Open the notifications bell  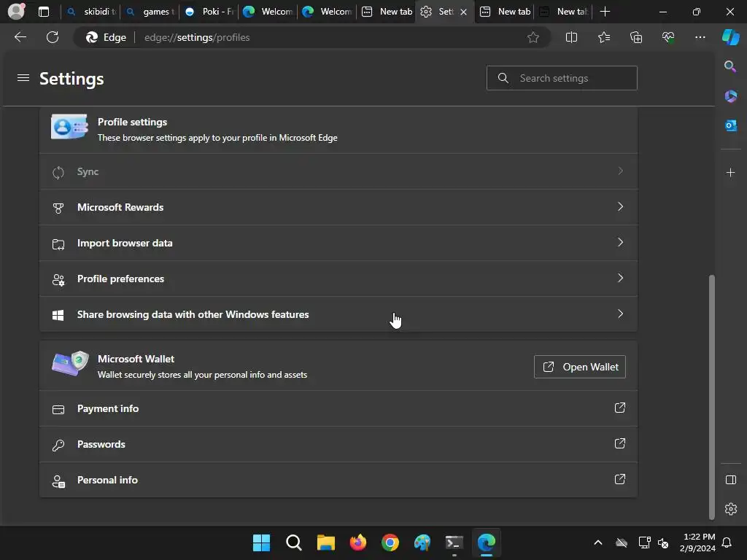click(727, 542)
